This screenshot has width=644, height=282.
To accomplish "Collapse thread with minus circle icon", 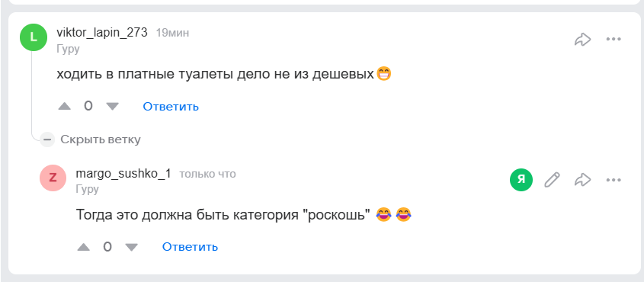I will pyautogui.click(x=47, y=139).
